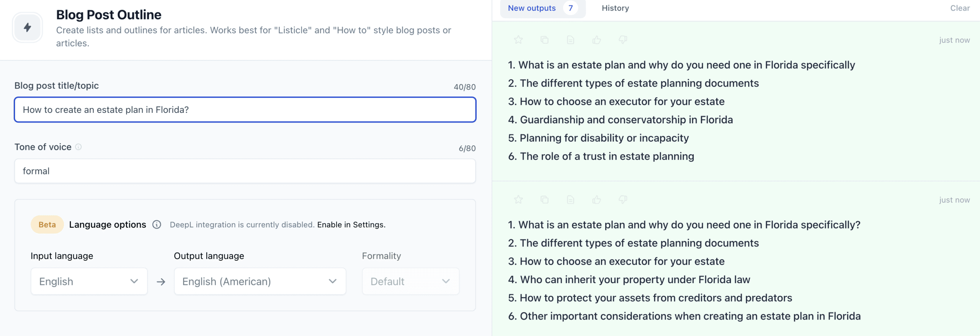Image resolution: width=980 pixels, height=336 pixels.
Task: Follow the Enable in Settings link
Action: coord(351,225)
